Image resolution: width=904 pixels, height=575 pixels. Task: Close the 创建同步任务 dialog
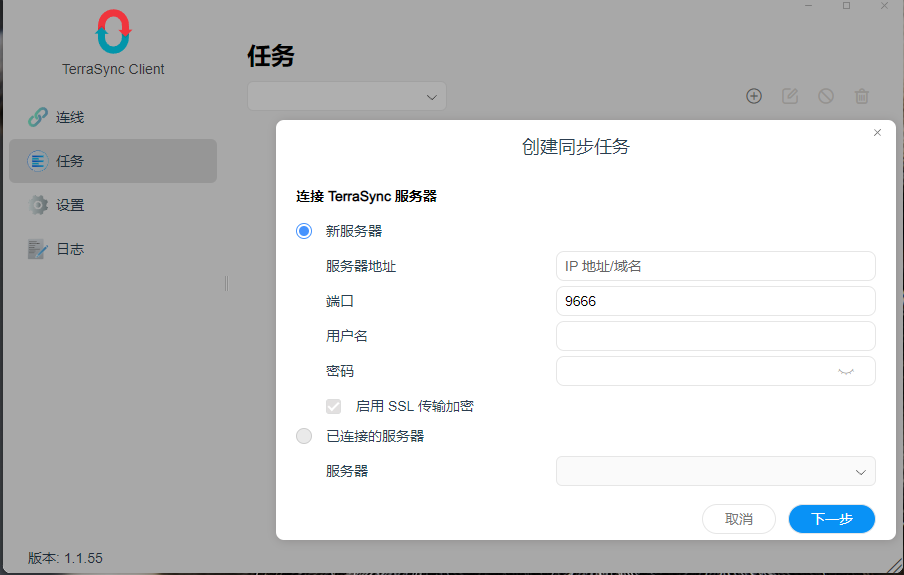coord(877,133)
